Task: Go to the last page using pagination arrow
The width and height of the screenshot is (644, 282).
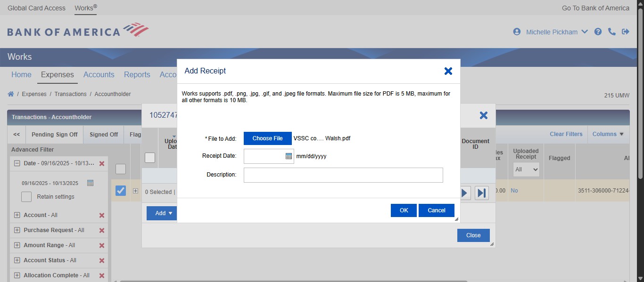Action: (x=481, y=193)
